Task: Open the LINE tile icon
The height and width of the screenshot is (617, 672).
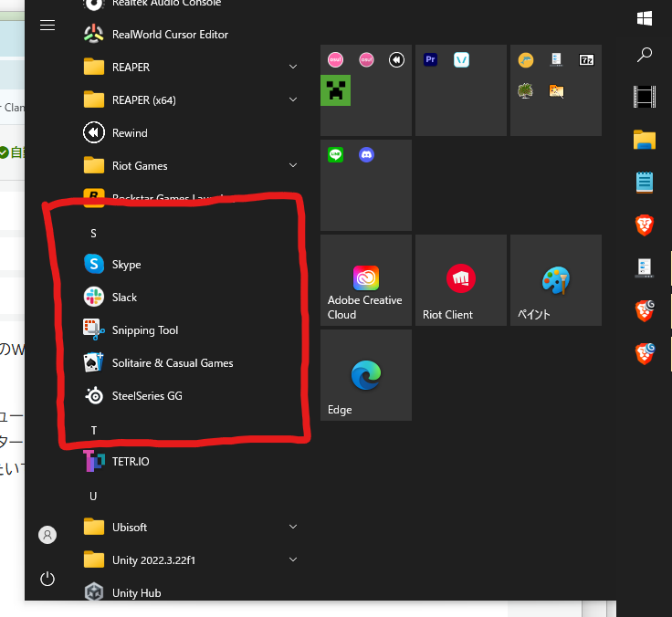Action: [336, 154]
